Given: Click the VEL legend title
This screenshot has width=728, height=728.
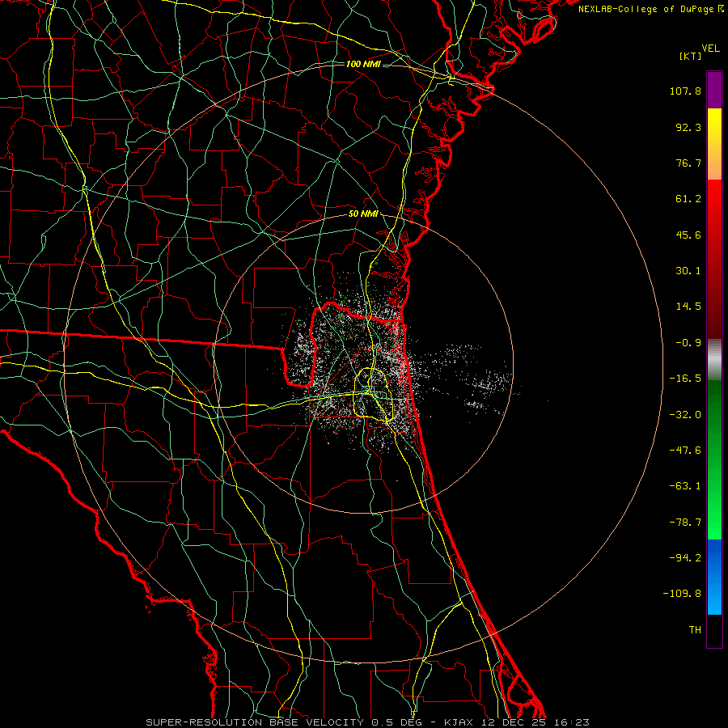Looking at the screenshot, I should coord(710,49).
